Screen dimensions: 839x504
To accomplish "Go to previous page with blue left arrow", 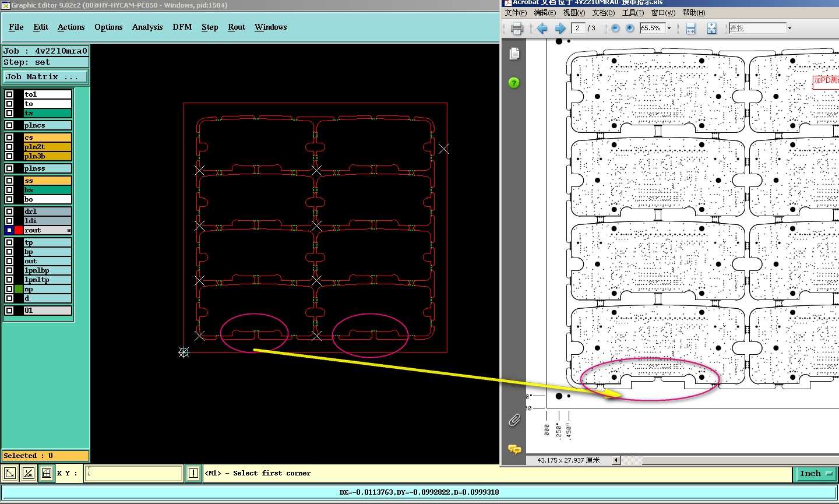I will (x=542, y=29).
